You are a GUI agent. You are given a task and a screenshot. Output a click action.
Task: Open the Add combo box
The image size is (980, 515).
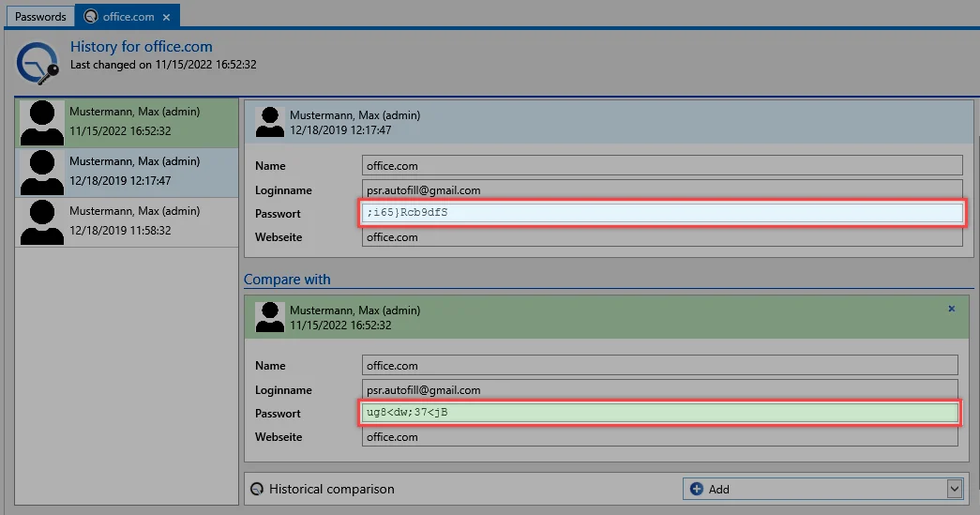tap(822, 489)
